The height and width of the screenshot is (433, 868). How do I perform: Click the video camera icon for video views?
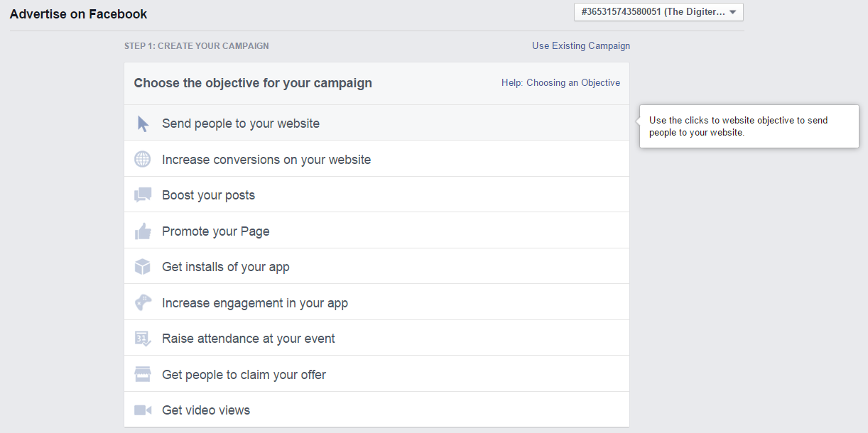click(x=143, y=410)
